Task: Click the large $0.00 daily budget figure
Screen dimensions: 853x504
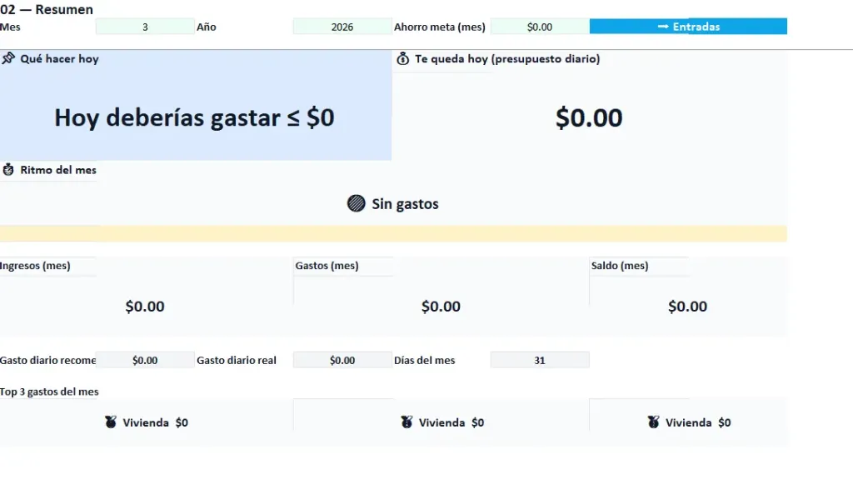Action: coord(589,117)
